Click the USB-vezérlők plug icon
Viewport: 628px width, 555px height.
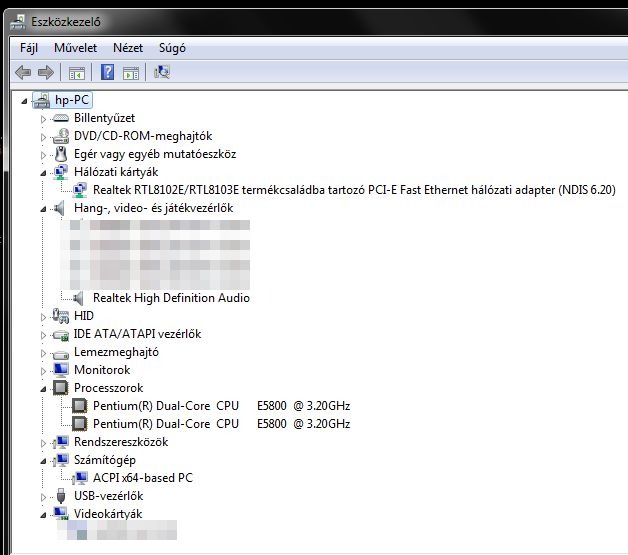[61, 496]
